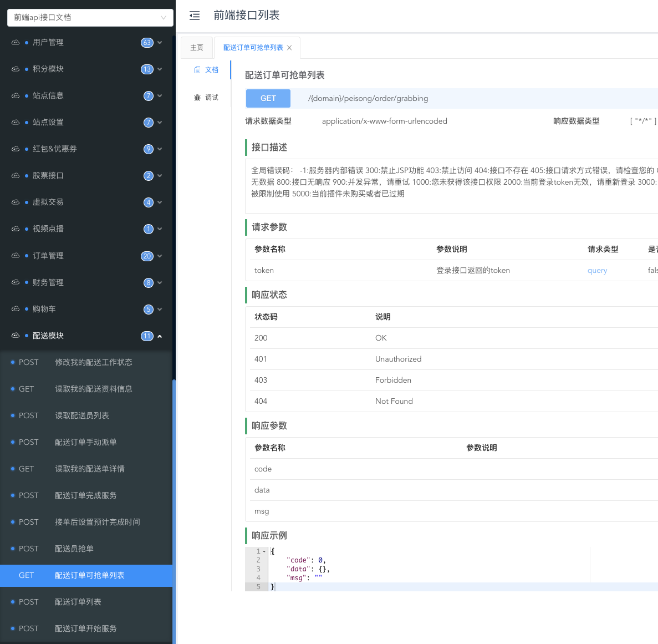The height and width of the screenshot is (644, 658).
Task: Click cloud icon beside 订单管理
Action: click(16, 256)
